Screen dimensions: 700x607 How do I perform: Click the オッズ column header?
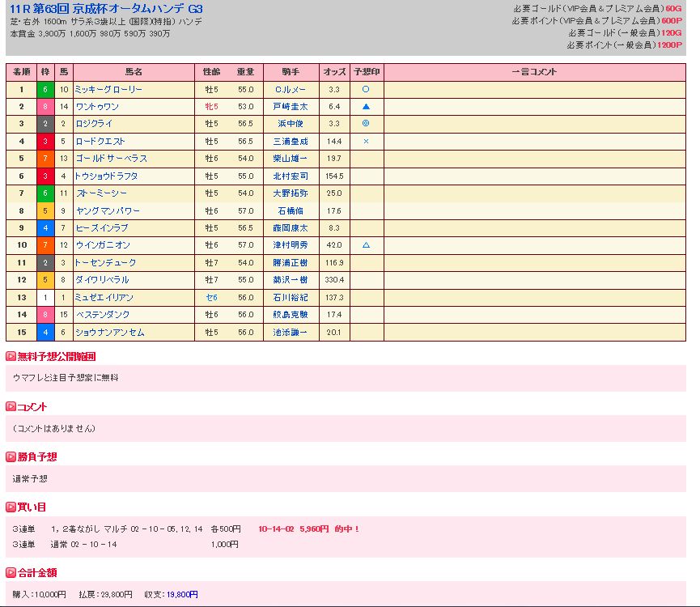point(333,72)
